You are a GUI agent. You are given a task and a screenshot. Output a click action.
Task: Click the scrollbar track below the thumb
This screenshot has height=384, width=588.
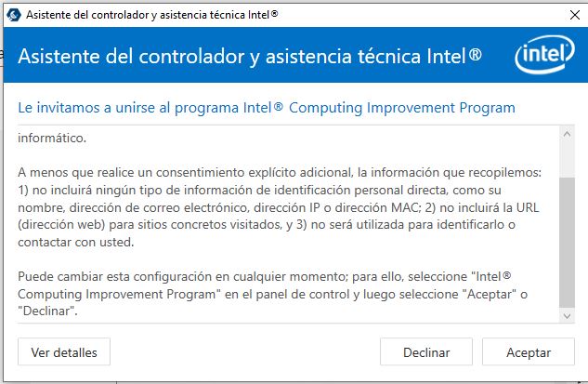568,309
